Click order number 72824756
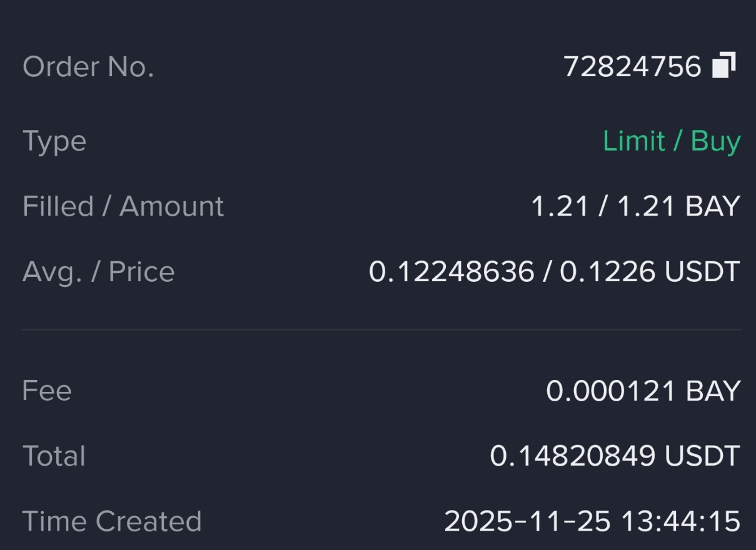The width and height of the screenshot is (756, 550). click(632, 66)
